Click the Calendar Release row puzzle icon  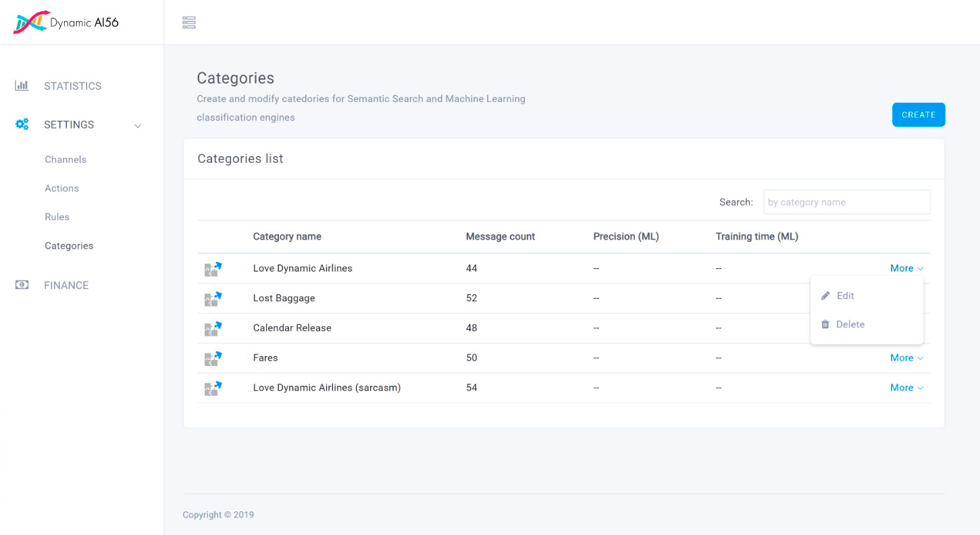coord(213,328)
